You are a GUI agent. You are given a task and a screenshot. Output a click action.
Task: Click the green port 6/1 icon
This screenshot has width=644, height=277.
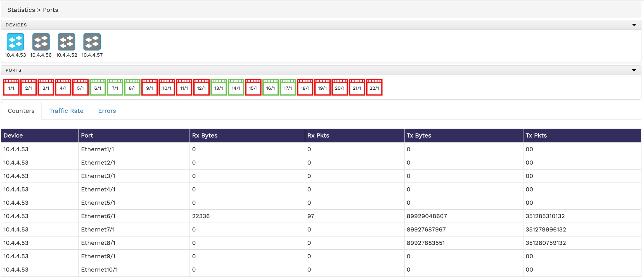point(98,87)
